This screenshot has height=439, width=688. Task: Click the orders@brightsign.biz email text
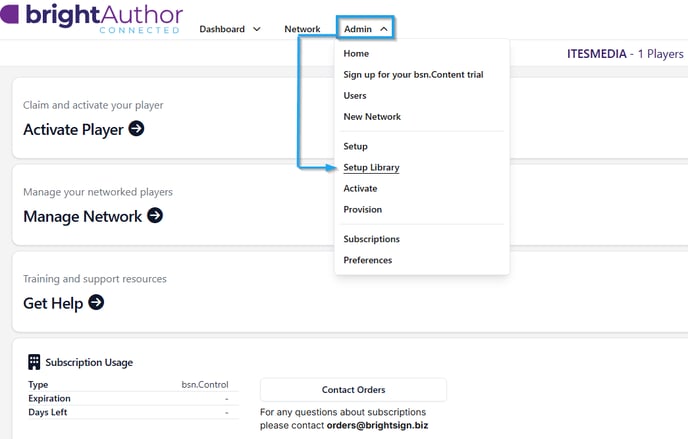point(377,425)
